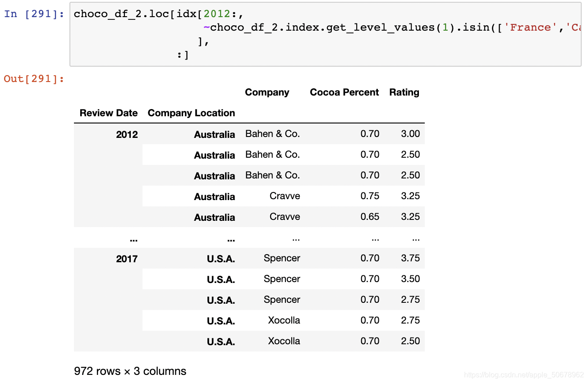Select Cravve in the 0.75 cocoa row
This screenshot has width=588, height=383.
tap(285, 196)
